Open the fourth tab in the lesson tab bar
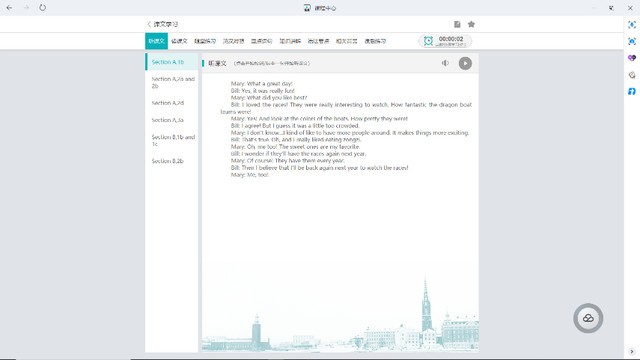The height and width of the screenshot is (360, 640). [x=233, y=41]
